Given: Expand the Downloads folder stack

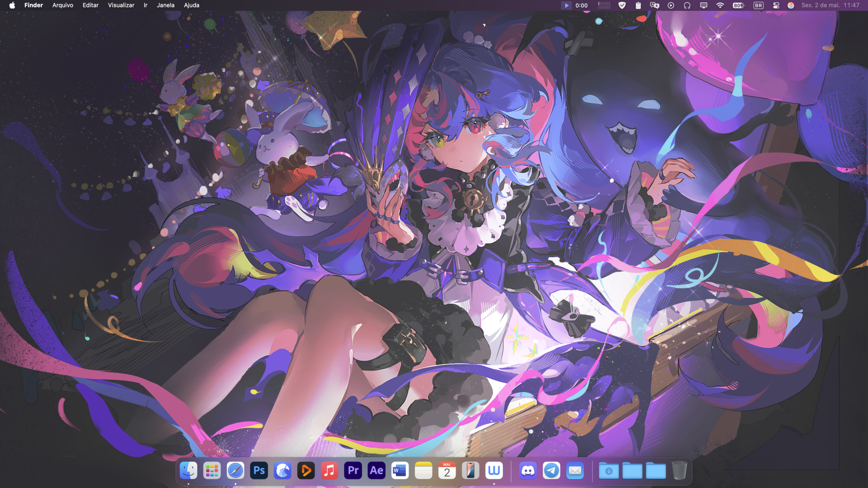Looking at the screenshot, I should point(608,471).
